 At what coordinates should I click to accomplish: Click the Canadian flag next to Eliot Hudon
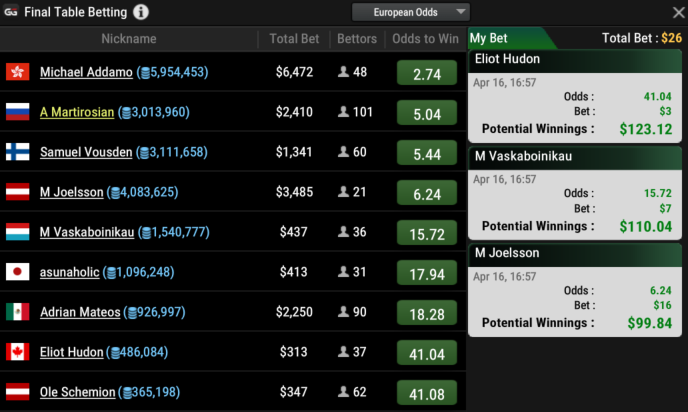pos(18,352)
